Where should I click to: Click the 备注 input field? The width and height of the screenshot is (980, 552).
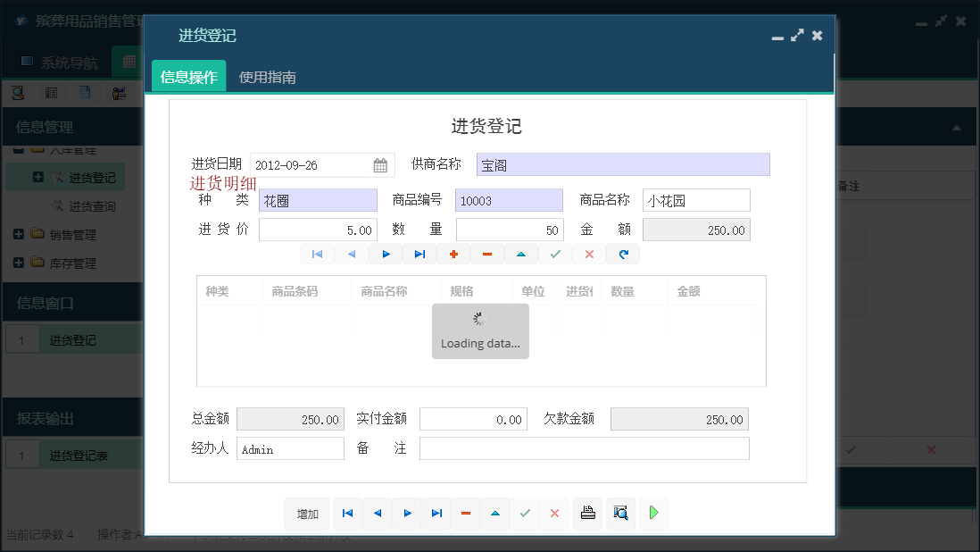tap(585, 447)
